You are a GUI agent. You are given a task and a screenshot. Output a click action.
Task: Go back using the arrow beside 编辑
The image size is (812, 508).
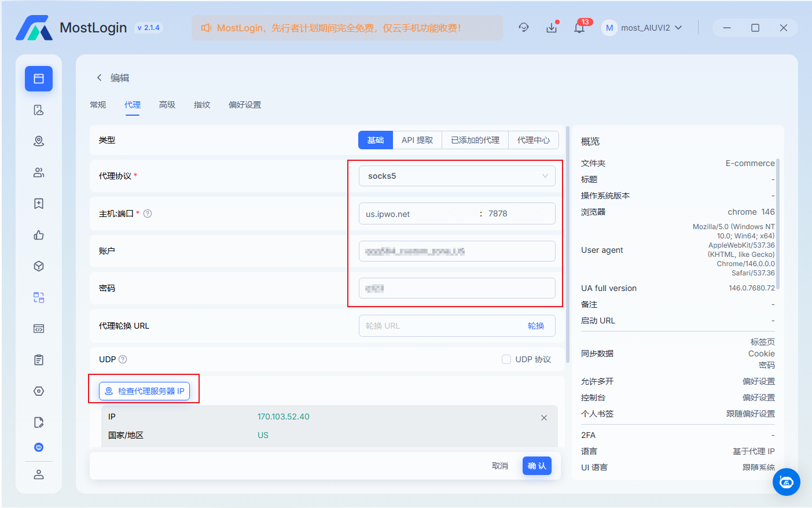[100, 78]
